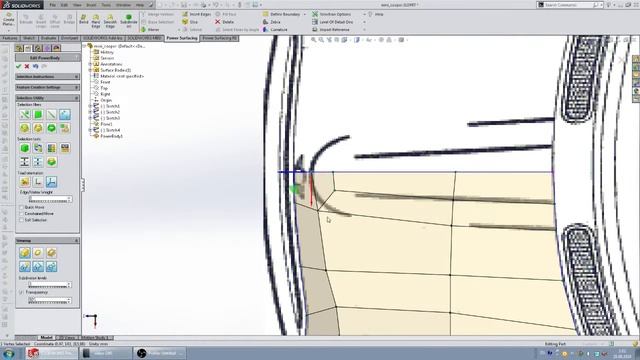Select the vertex selection filter icon
640x360 pixels.
click(25, 115)
